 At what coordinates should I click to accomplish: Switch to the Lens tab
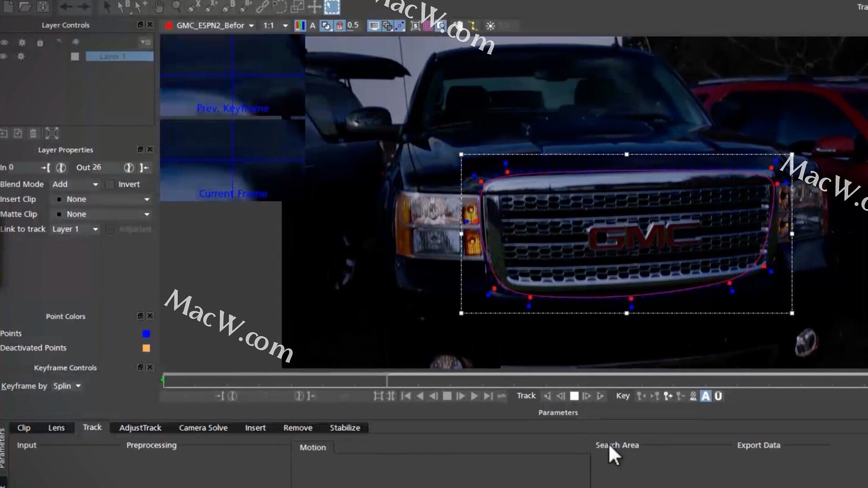[x=57, y=427]
